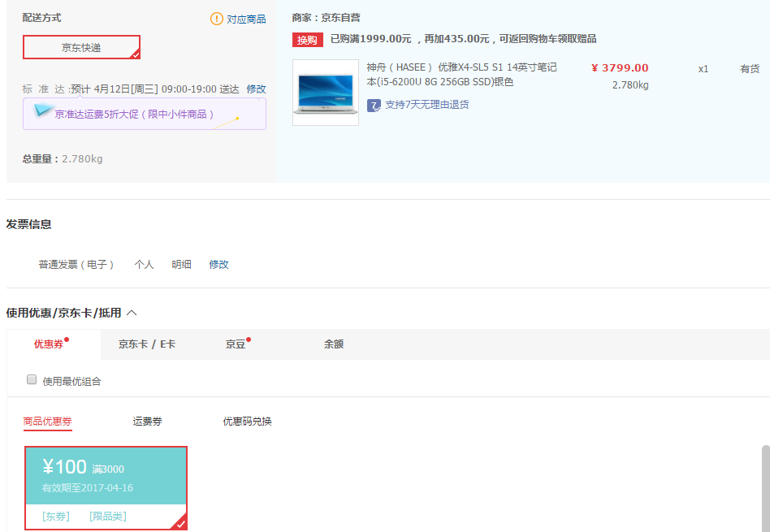Click the 明细 invoice content text
Image resolution: width=770 pixels, height=532 pixels.
tap(181, 264)
